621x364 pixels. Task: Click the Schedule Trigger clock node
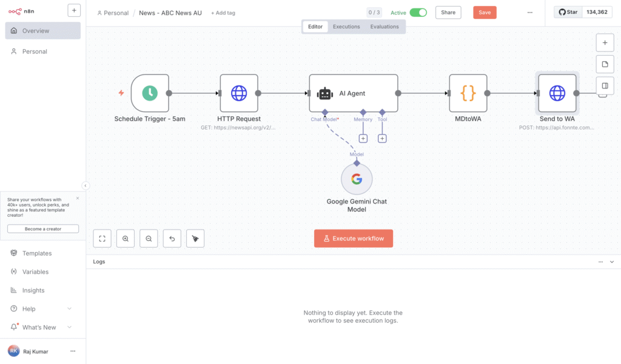(x=150, y=93)
